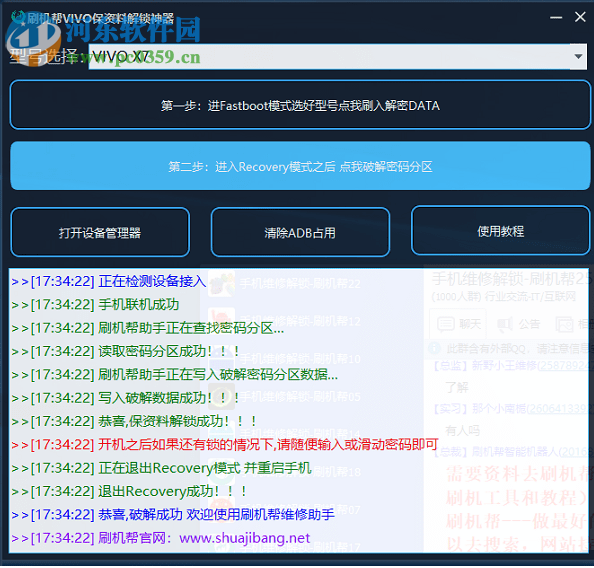Select log line 恭喜,保资料解锁成功

tap(134, 421)
